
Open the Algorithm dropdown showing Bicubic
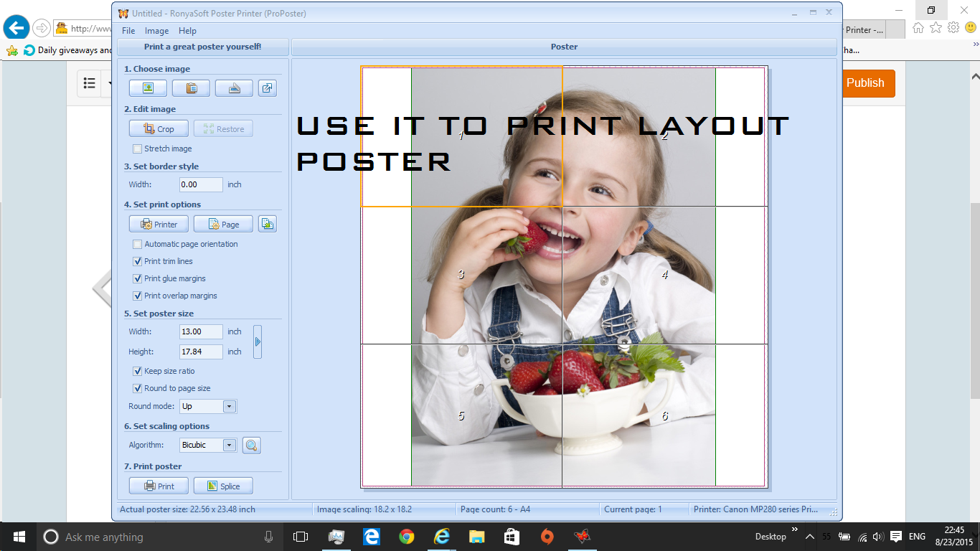click(208, 445)
